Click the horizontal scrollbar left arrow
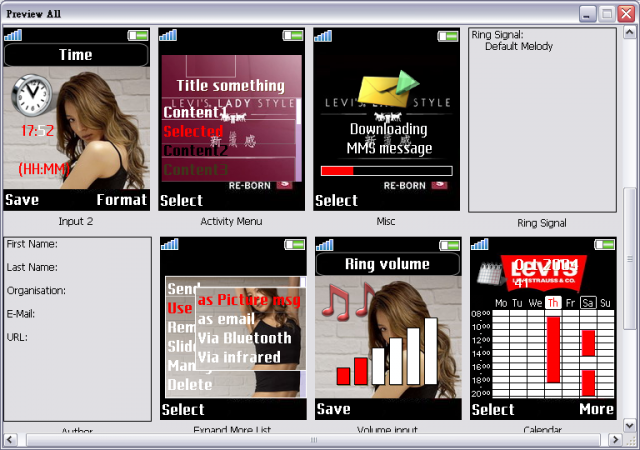Viewport: 640px width, 450px height. click(x=10, y=440)
